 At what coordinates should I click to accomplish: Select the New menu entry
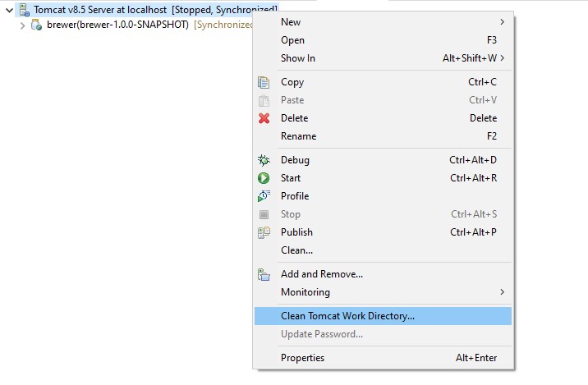[x=383, y=22]
